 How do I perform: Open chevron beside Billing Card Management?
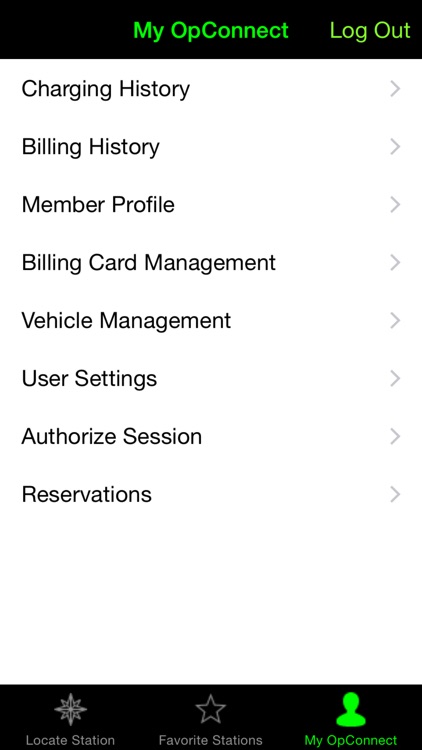(x=395, y=263)
